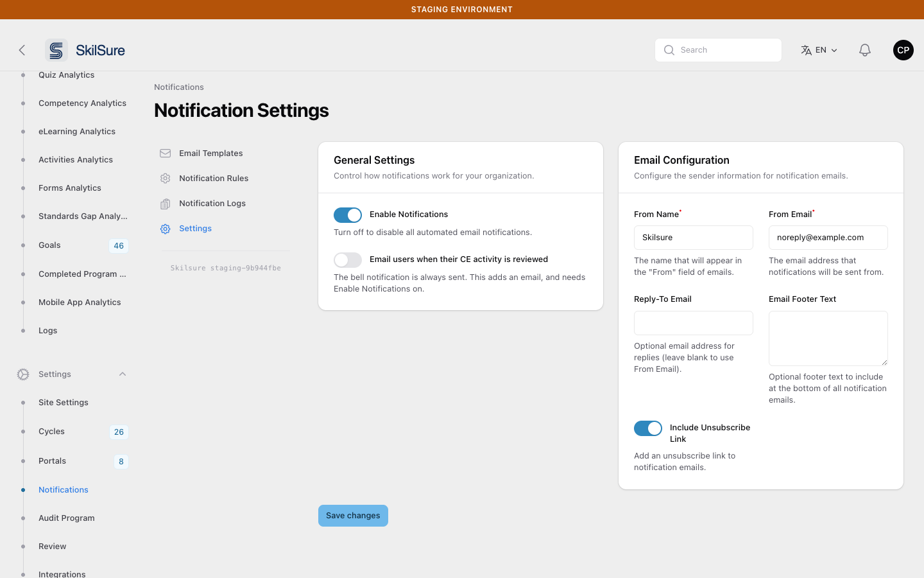Click the Notification Logs clipboard icon
This screenshot has width=924, height=578.
pyautogui.click(x=166, y=204)
